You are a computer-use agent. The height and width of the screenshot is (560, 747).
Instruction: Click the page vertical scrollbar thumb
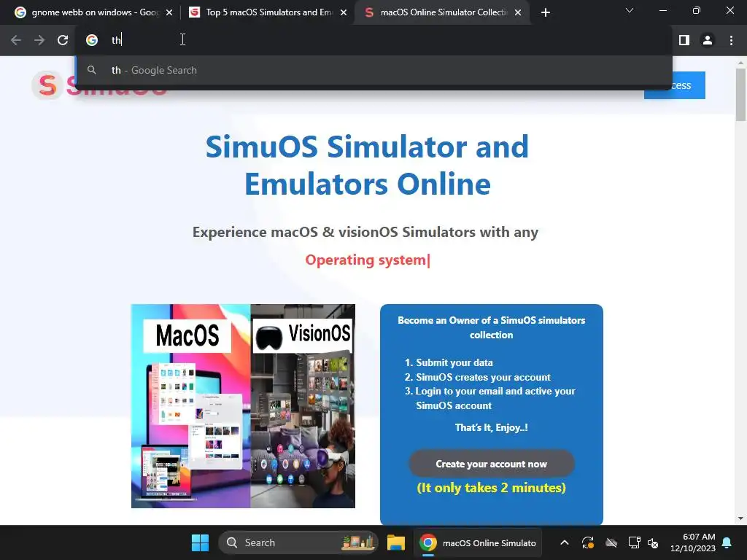click(740, 94)
